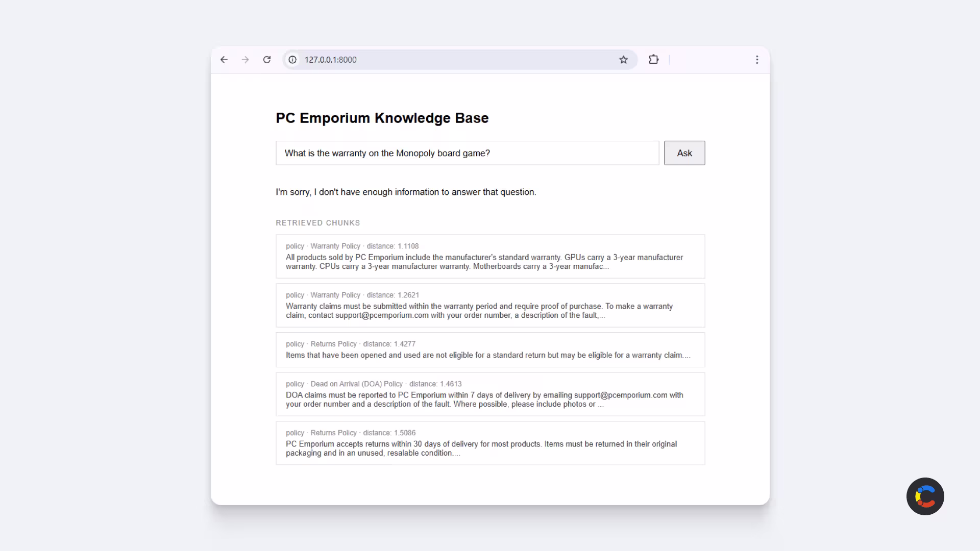The height and width of the screenshot is (551, 980).
Task: Select the Dead on Arrival (DOA) Policy chunk
Action: tap(491, 394)
